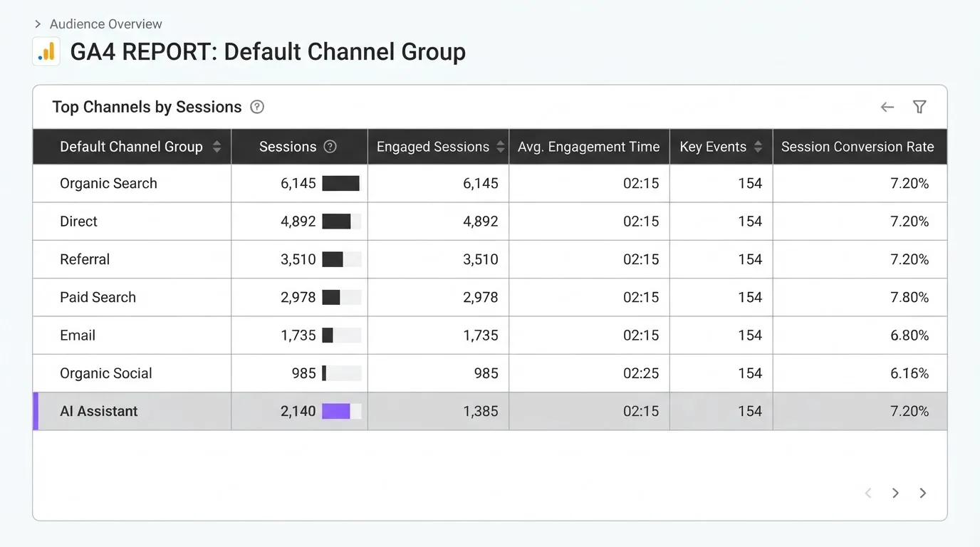Go to the previous page with the left chevron

coord(868,493)
